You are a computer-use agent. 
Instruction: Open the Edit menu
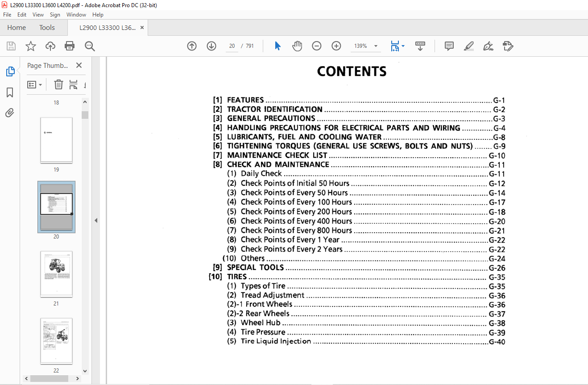22,15
